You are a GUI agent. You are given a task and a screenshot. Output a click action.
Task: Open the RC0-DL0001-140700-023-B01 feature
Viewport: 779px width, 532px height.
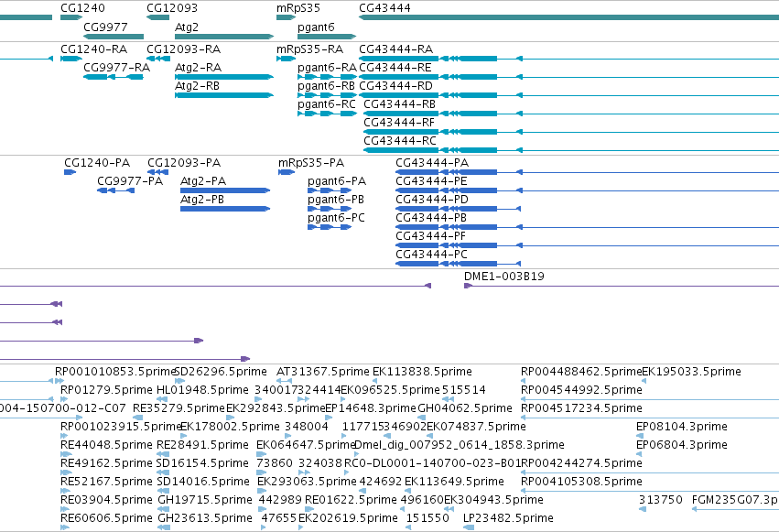[x=432, y=463]
